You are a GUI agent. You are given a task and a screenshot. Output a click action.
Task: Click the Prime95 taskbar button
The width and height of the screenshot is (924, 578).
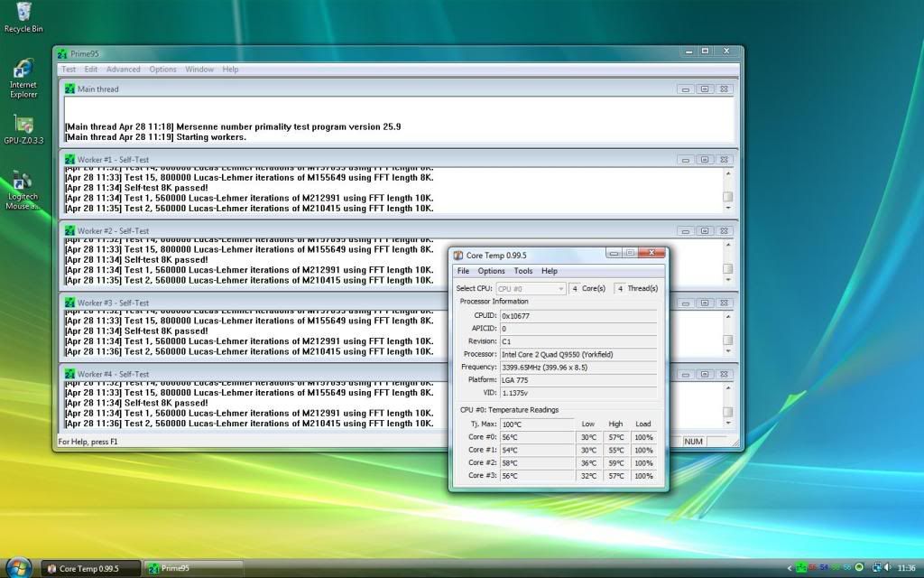[194, 569]
